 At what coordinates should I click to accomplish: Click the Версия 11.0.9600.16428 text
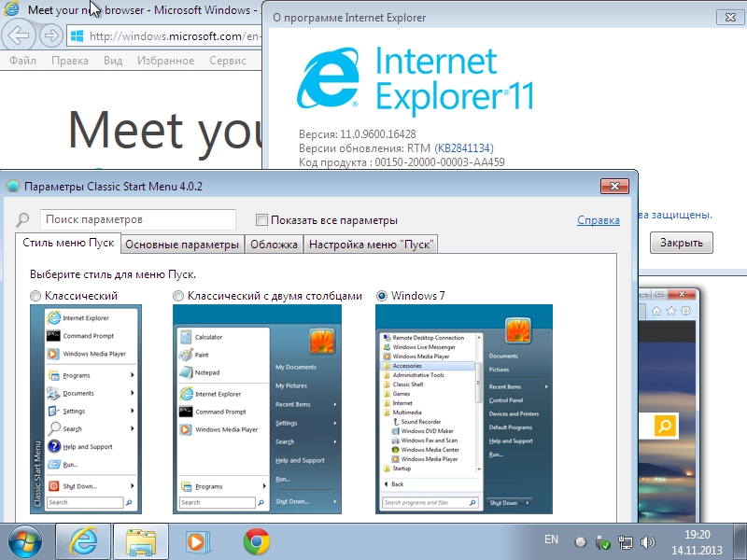358,134
